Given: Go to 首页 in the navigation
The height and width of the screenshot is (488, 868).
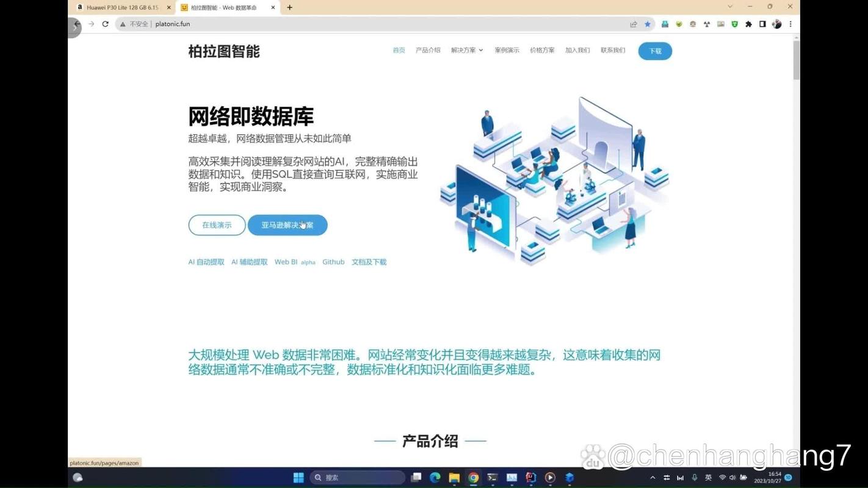Looking at the screenshot, I should [399, 51].
